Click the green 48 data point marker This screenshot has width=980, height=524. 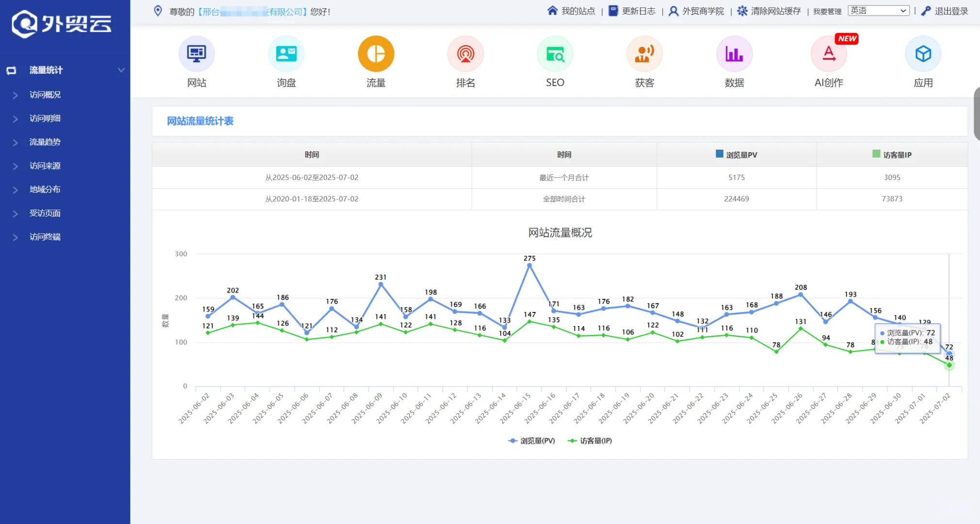coord(949,365)
